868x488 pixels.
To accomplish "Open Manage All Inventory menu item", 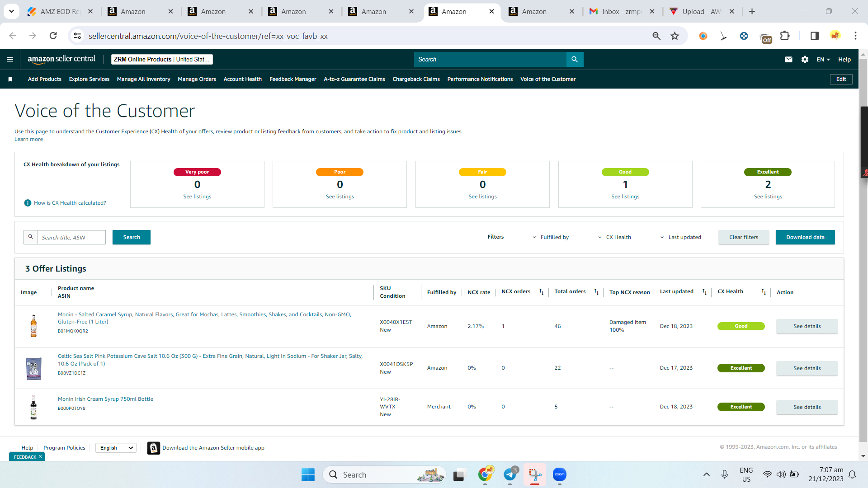I will pos(143,79).
